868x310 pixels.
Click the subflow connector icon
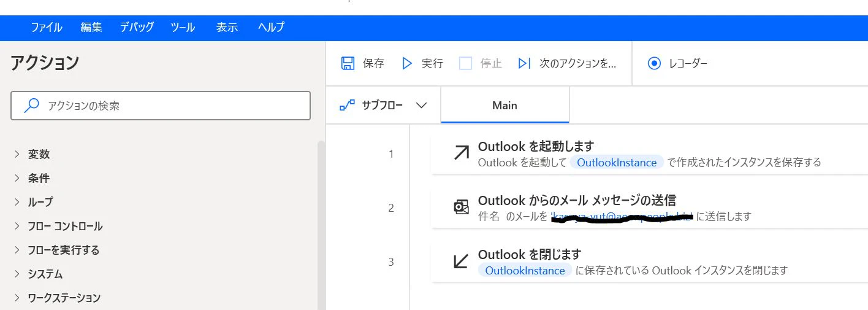click(347, 105)
